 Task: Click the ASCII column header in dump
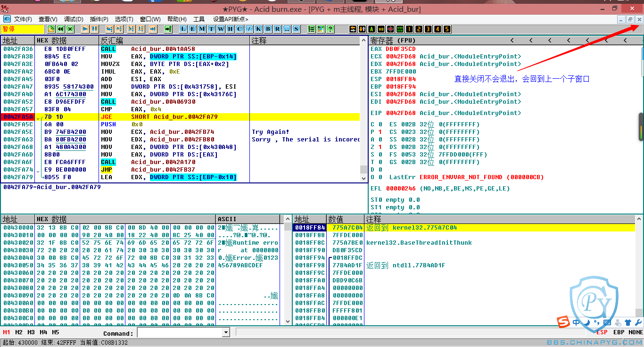point(248,219)
